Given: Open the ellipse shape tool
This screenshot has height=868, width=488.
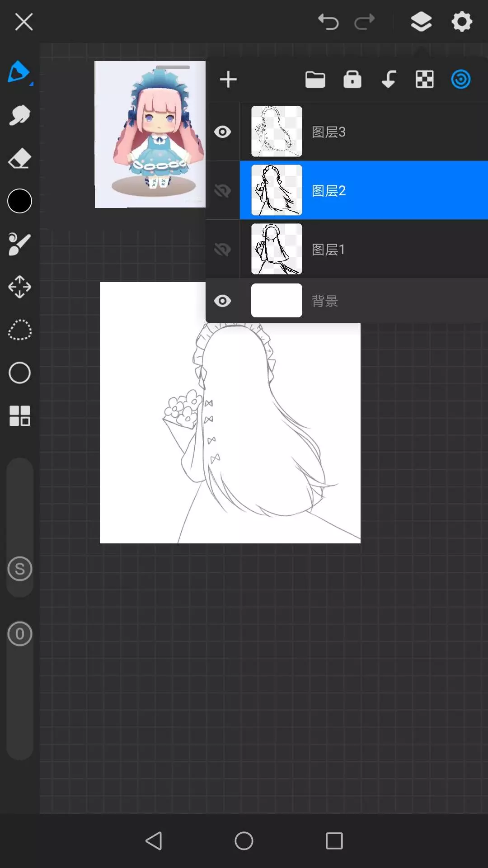Looking at the screenshot, I should (x=19, y=373).
